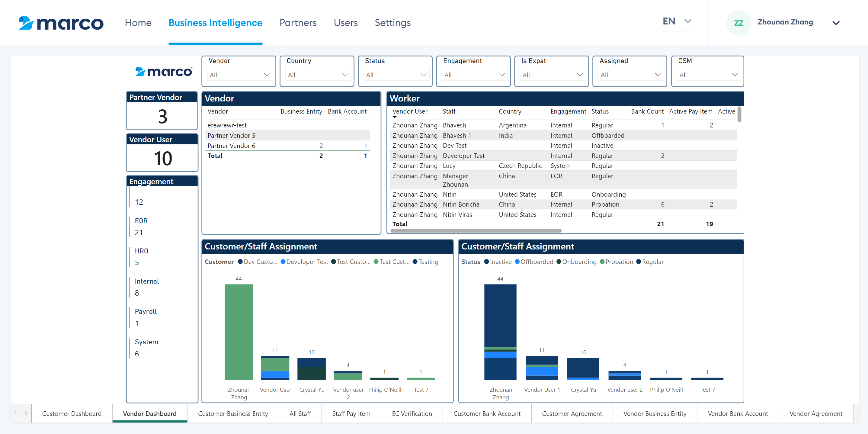Expand Zhounan Zhang account menu chevron
This screenshot has height=434, width=868.
pos(836,23)
